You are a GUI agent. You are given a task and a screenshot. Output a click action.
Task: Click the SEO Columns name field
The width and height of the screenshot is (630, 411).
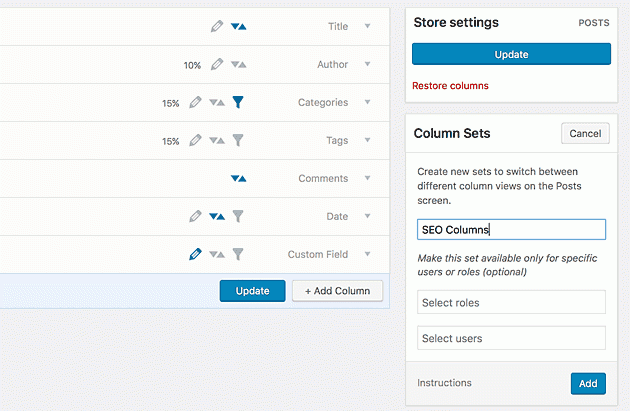pyautogui.click(x=511, y=229)
